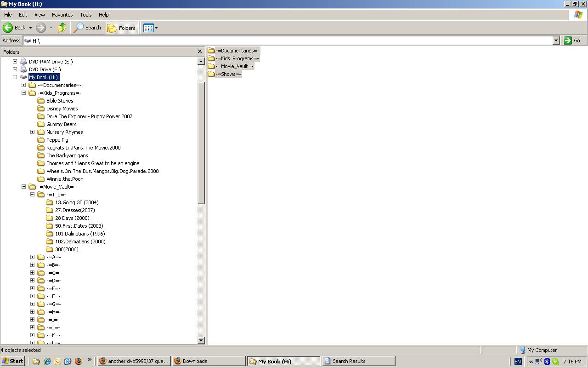The height and width of the screenshot is (368, 588).
Task: Open Forward history dropdown arrow
Action: [x=51, y=28]
